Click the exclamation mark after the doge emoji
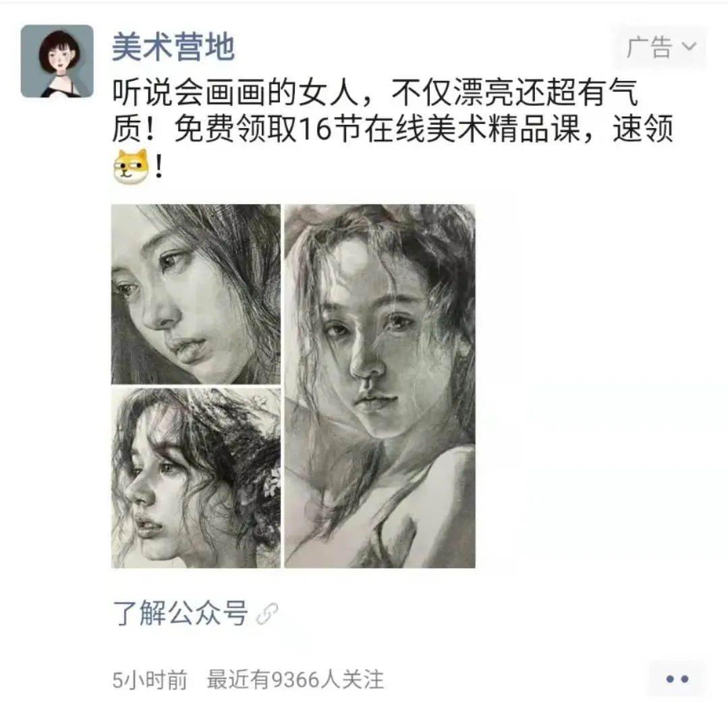Viewport: 728px width, 704px height. (159, 167)
